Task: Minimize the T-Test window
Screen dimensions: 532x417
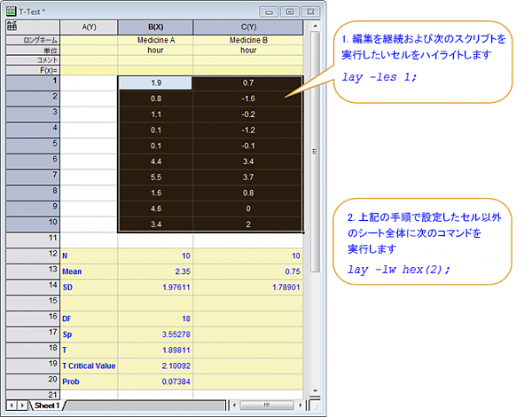Action: 269,12
